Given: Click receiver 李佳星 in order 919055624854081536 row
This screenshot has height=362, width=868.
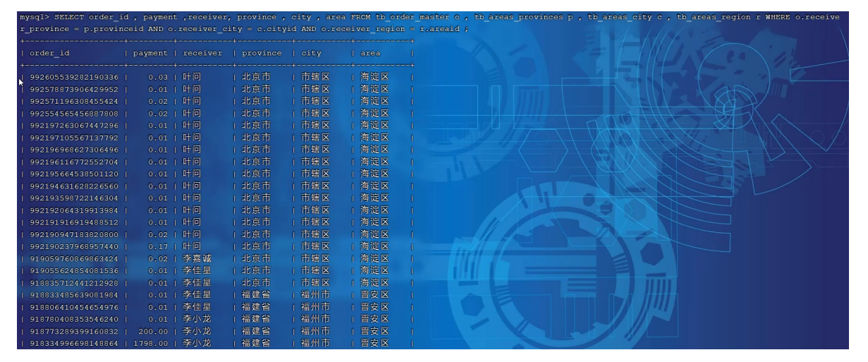Looking at the screenshot, I should [x=197, y=271].
